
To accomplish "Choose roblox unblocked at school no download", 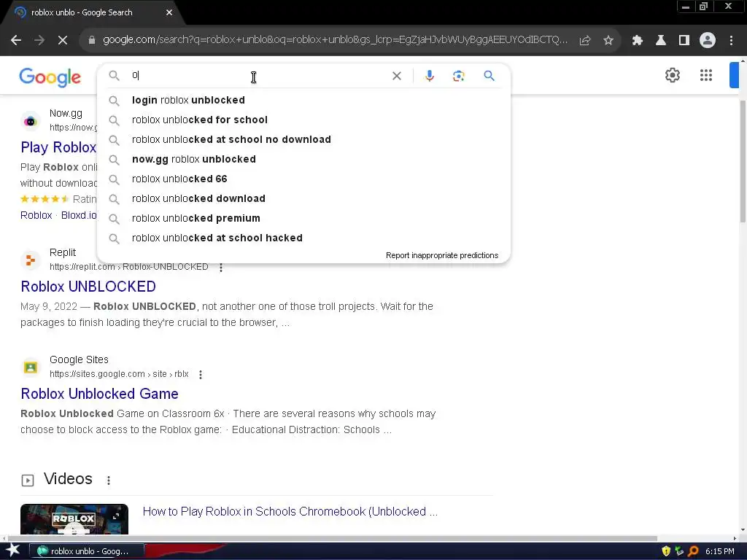I will click(303, 139).
